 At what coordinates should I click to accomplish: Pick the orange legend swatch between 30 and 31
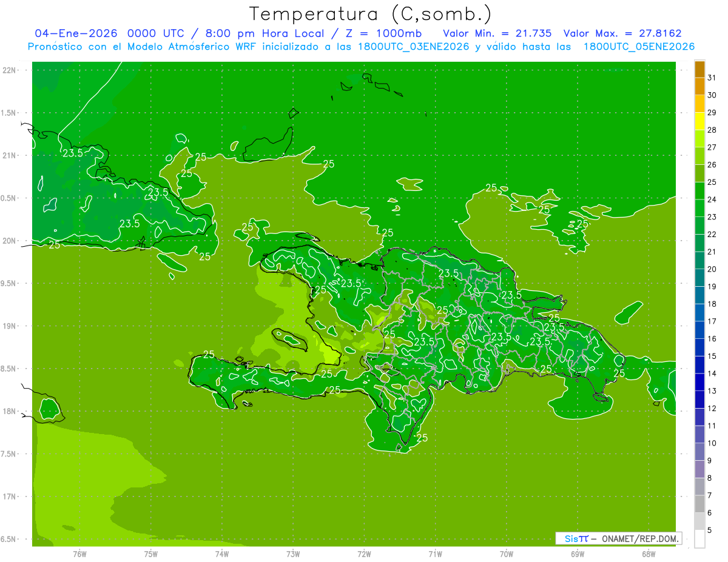pyautogui.click(x=700, y=87)
